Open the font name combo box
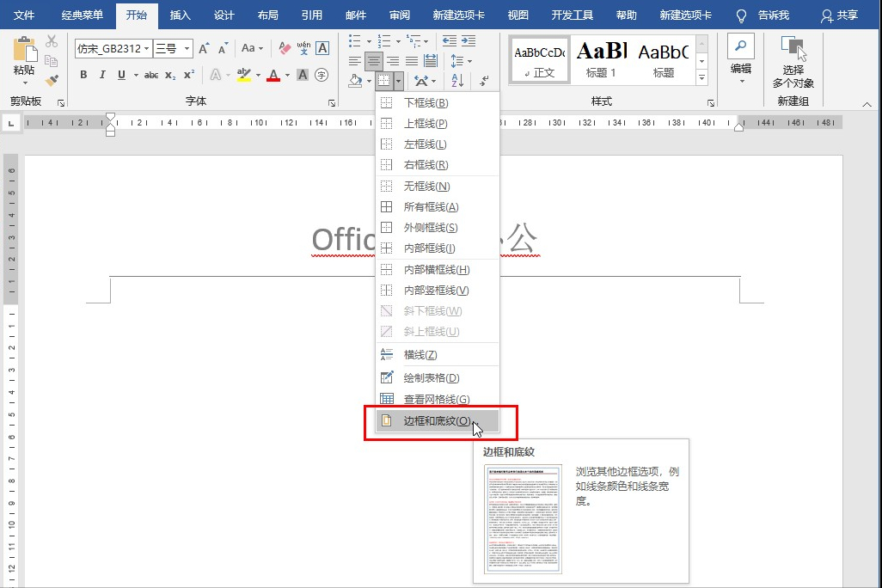 coord(113,48)
